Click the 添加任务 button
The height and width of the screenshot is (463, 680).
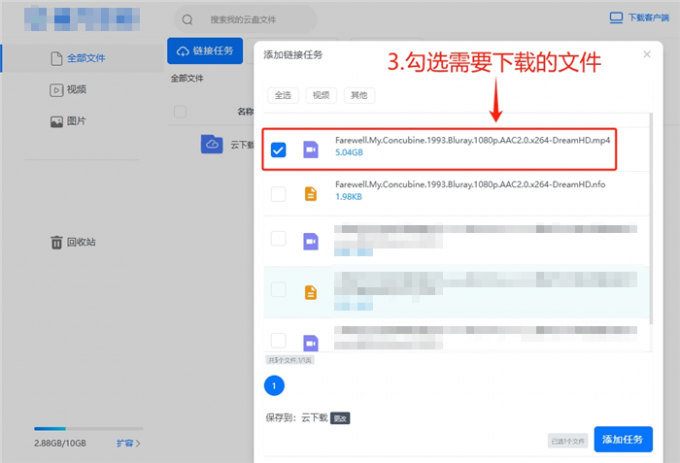click(x=623, y=439)
